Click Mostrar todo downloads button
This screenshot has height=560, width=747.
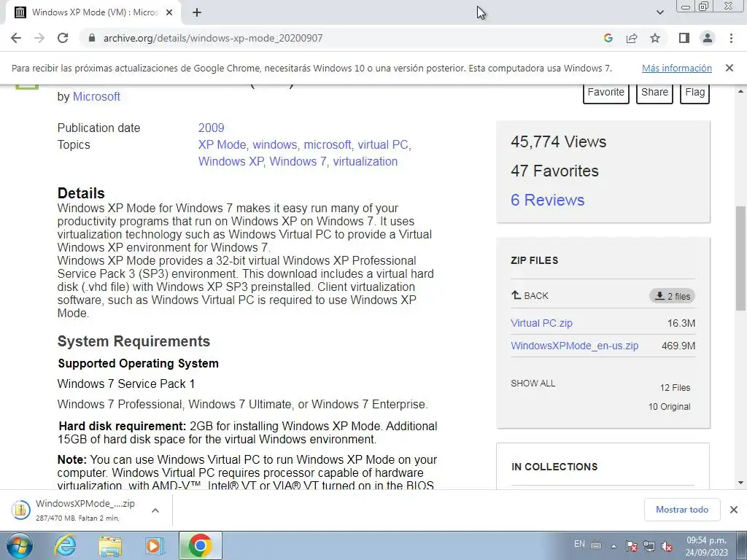point(682,510)
